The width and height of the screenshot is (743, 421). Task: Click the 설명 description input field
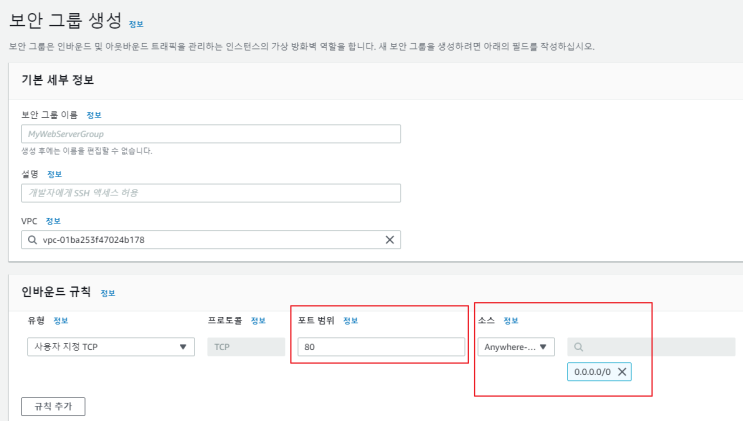coord(211,193)
